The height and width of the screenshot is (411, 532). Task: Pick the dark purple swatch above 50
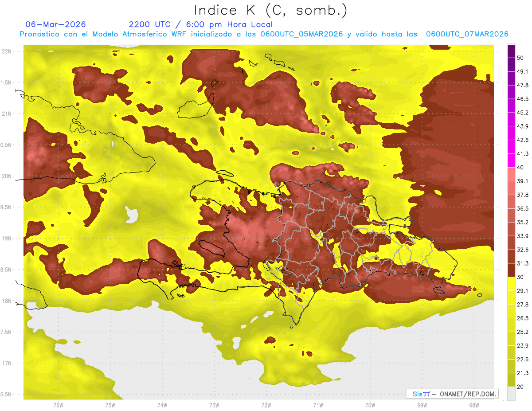(x=511, y=51)
